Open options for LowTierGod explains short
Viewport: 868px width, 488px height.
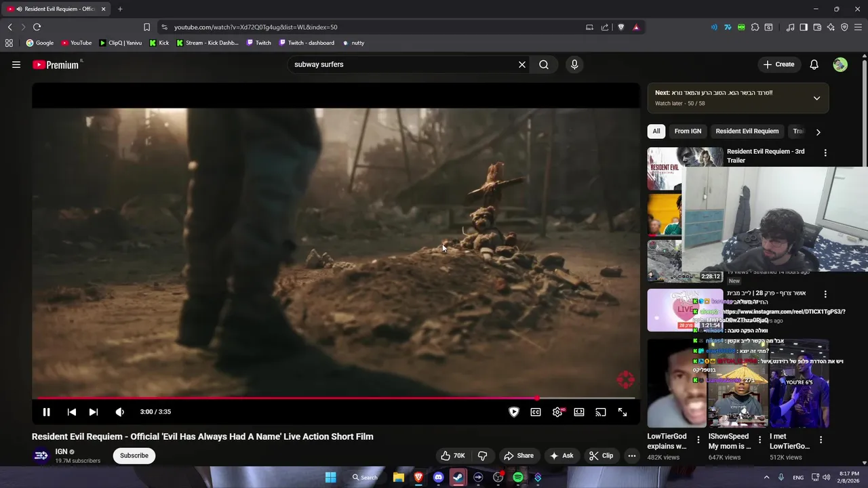[698, 440]
